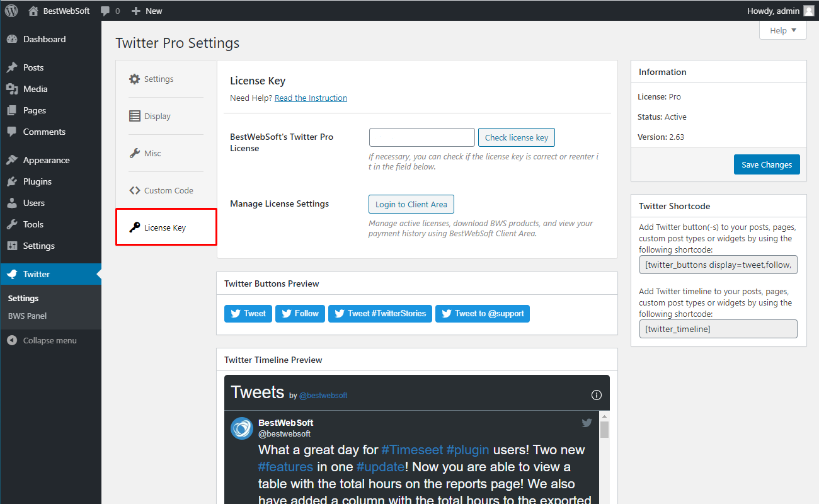819x504 pixels.
Task: Open @bestwebsoft link in timeline header
Action: (323, 396)
